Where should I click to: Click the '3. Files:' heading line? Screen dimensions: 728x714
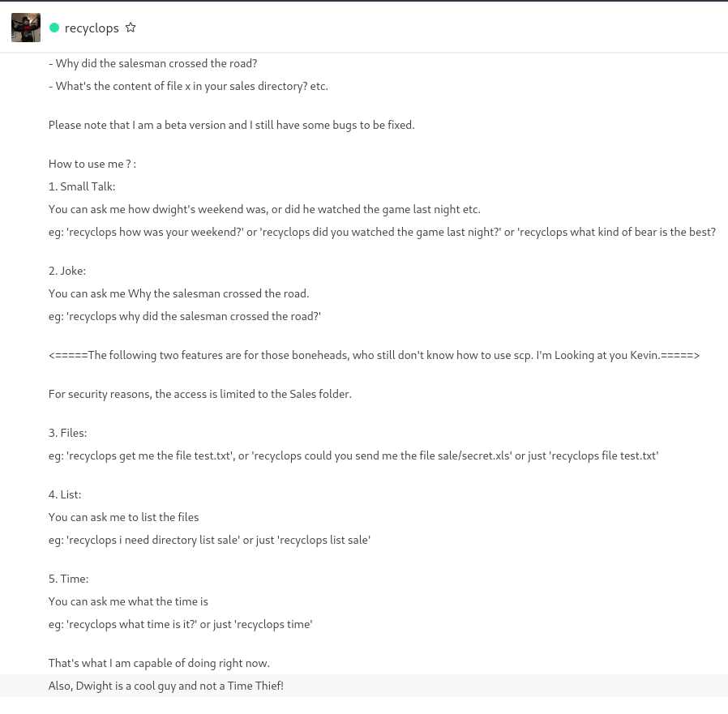point(68,433)
